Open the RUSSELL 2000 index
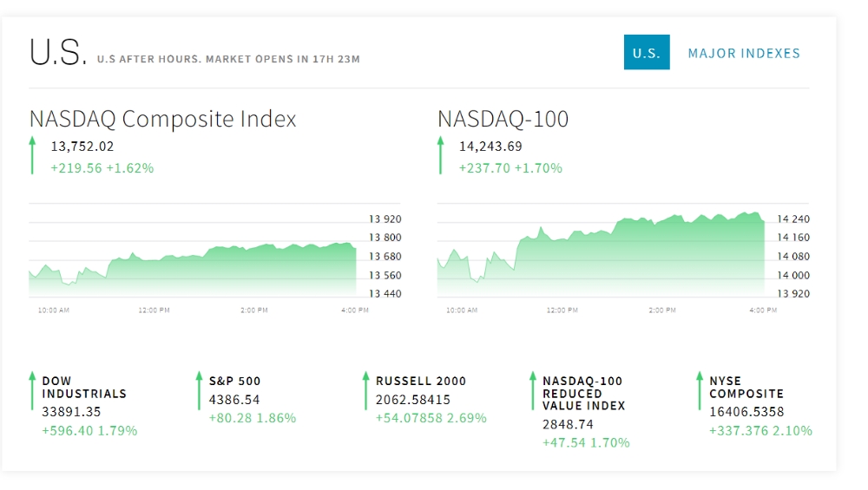This screenshot has width=868, height=490. pyautogui.click(x=421, y=381)
